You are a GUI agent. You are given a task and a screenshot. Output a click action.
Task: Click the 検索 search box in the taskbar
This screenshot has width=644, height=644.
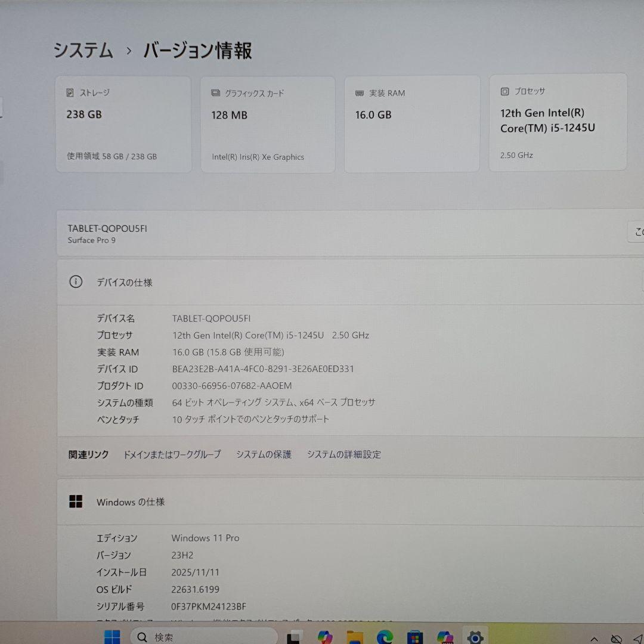(x=203, y=637)
